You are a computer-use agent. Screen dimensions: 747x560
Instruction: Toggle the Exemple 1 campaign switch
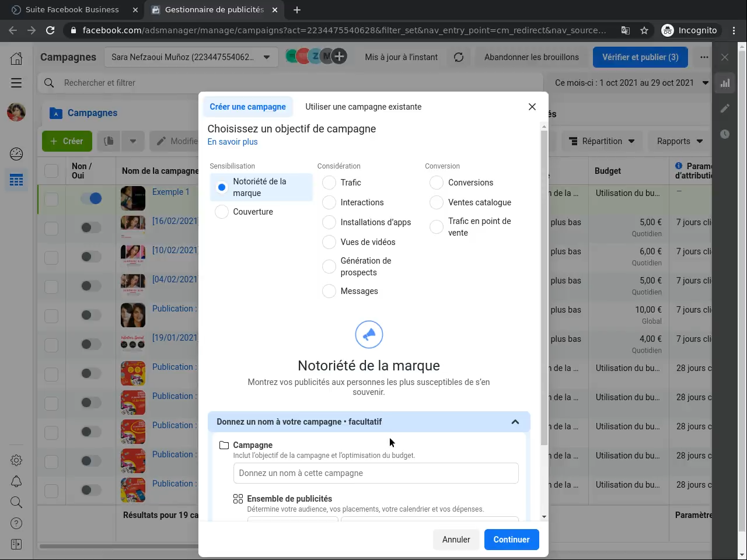(91, 198)
